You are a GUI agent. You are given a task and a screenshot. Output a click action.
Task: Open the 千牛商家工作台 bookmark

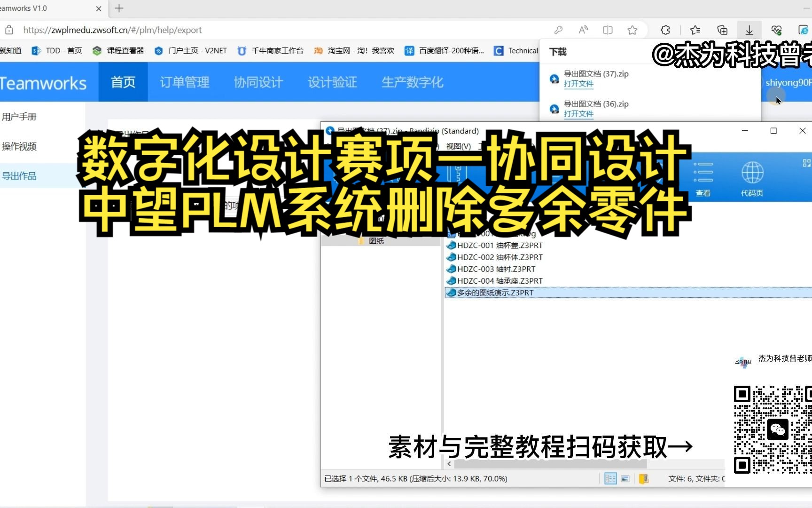click(270, 50)
